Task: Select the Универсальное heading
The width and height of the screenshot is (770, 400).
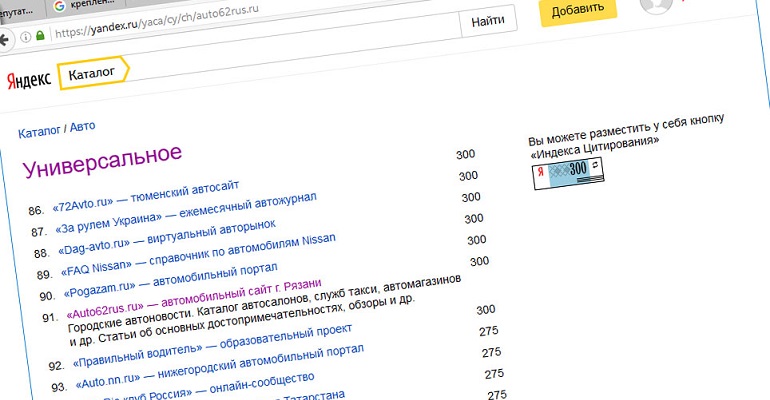Action: 103,161
